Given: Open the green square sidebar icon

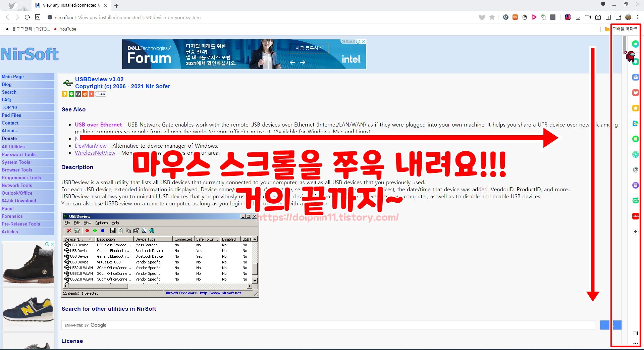Looking at the screenshot, I should (635, 139).
